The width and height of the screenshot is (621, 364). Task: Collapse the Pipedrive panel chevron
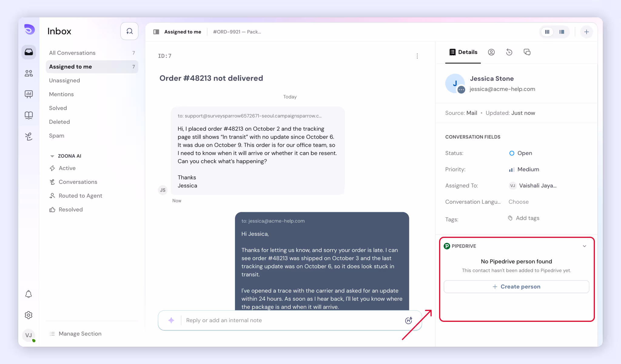pyautogui.click(x=584, y=246)
